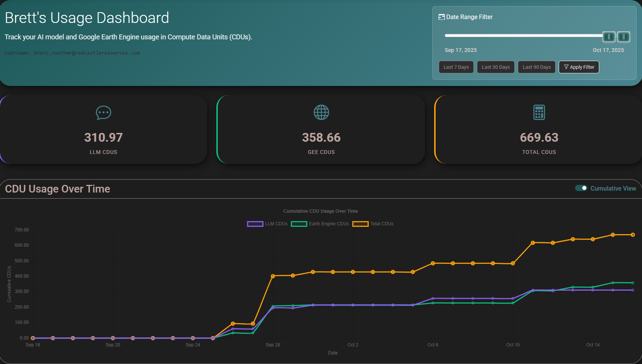The image size is (642, 364).
Task: Select the Last 7 Days preset
Action: tap(456, 67)
